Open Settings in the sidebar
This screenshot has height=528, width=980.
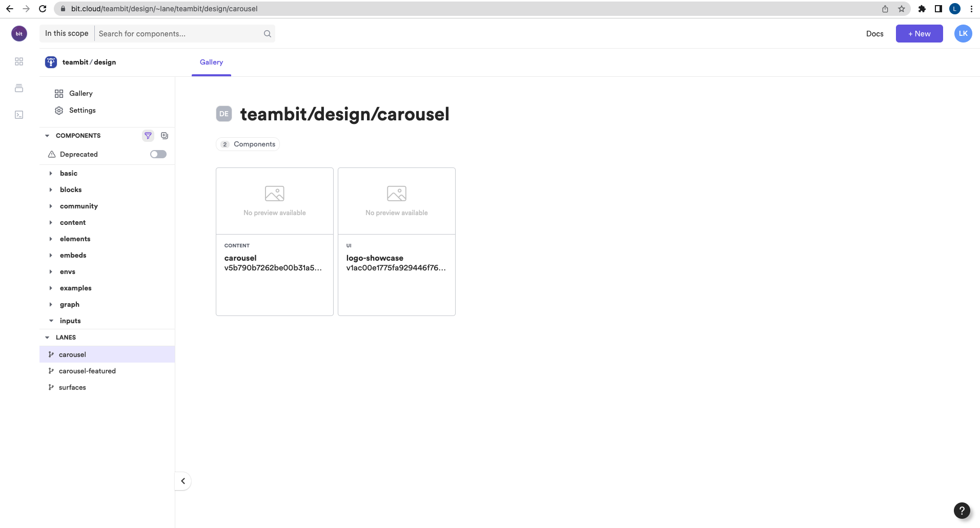click(82, 111)
